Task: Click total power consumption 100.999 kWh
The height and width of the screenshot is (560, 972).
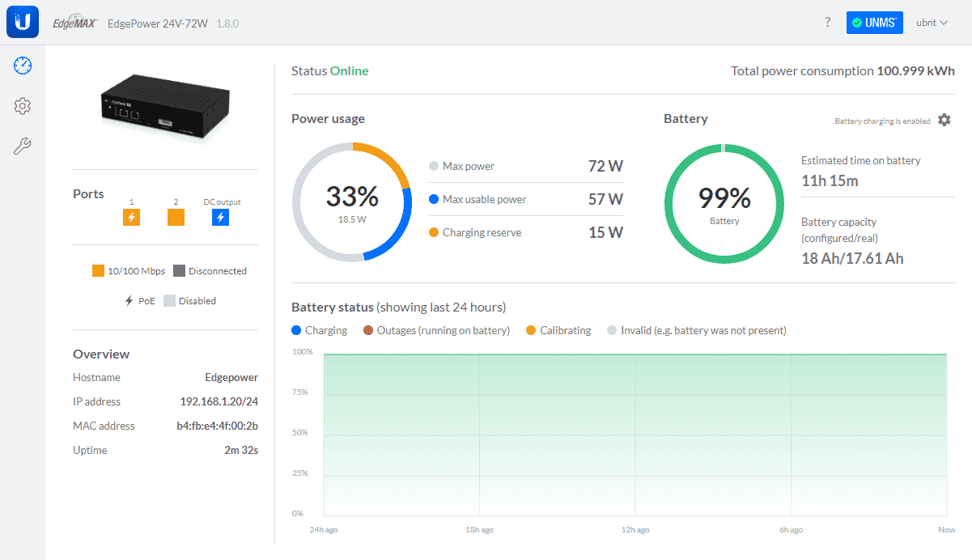Action: tap(916, 71)
